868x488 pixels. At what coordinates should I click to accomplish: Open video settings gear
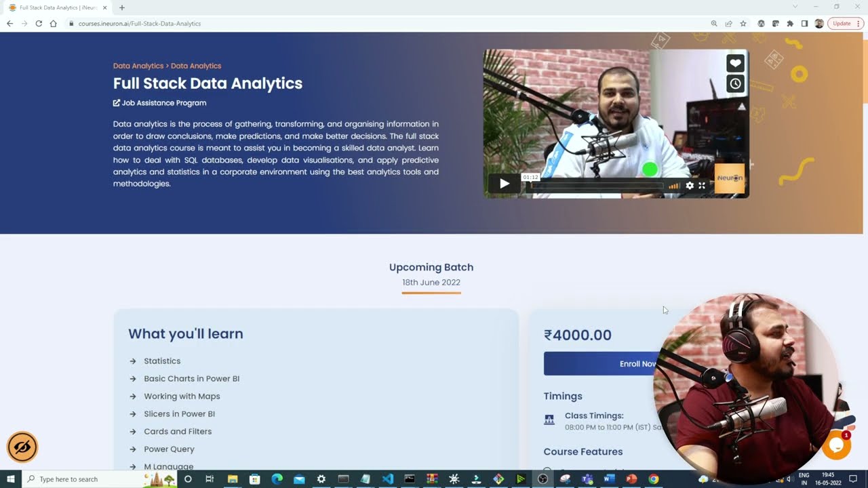[x=690, y=186]
